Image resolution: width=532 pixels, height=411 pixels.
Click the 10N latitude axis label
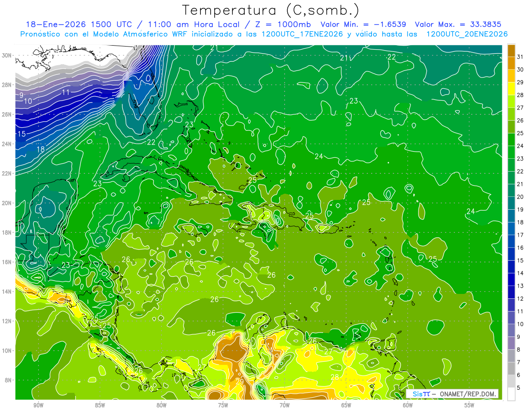pos(7,351)
